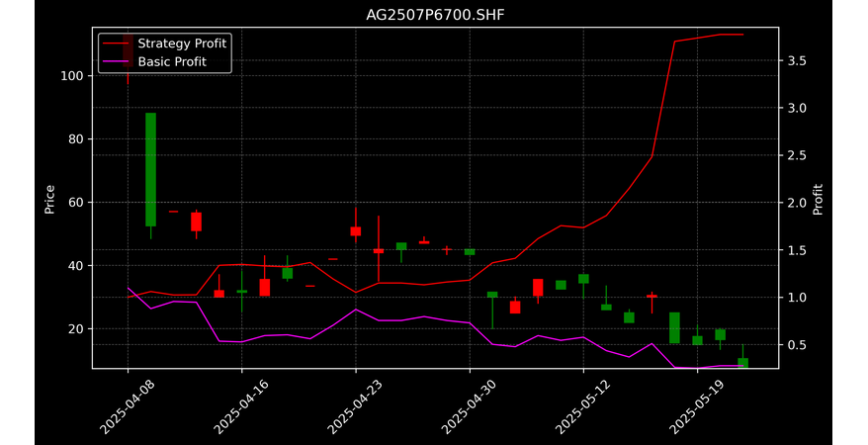Click the Price axis label

pyautogui.click(x=49, y=199)
